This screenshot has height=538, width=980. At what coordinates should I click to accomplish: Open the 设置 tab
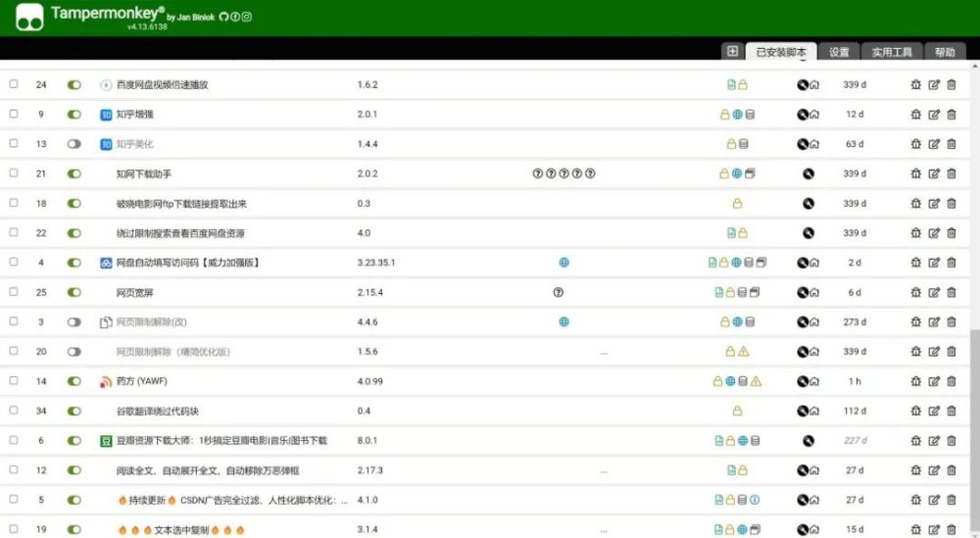pyautogui.click(x=839, y=52)
